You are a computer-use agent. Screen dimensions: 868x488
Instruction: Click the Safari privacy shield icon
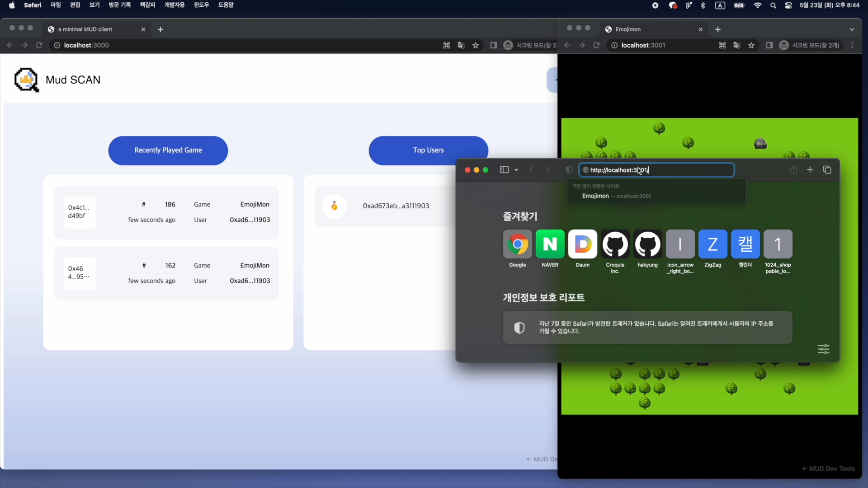569,170
